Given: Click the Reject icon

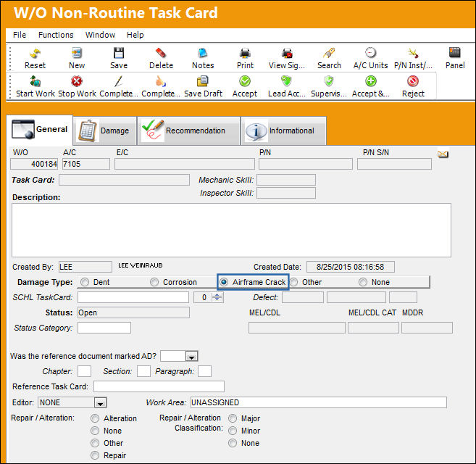Looking at the screenshot, I should (413, 81).
